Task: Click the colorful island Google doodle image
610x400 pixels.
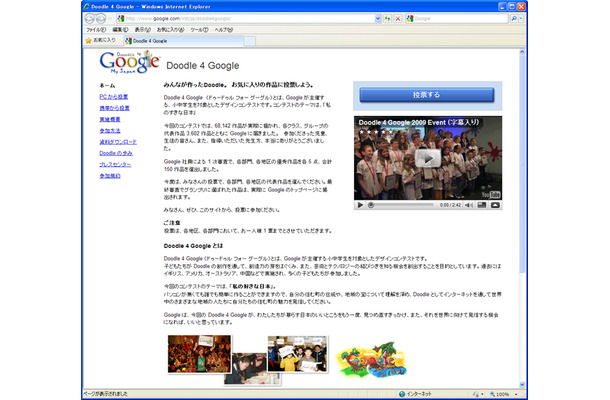Action: [x=371, y=360]
